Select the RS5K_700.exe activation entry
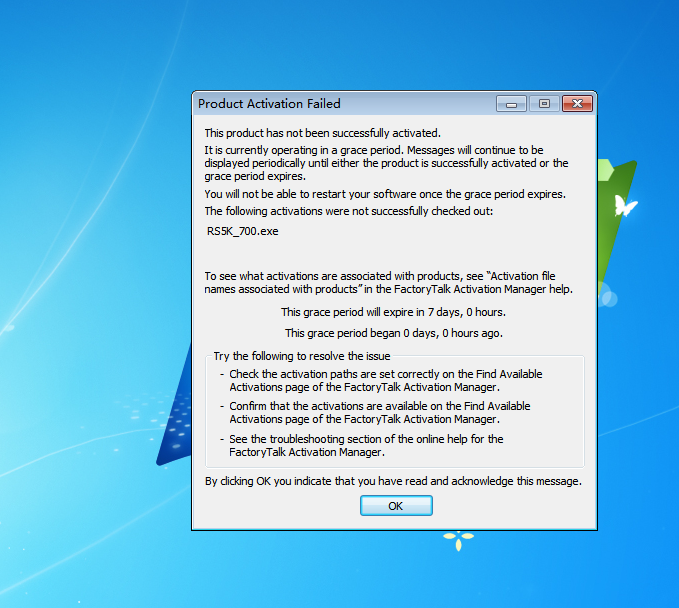This screenshot has height=608, width=679. pos(242,231)
